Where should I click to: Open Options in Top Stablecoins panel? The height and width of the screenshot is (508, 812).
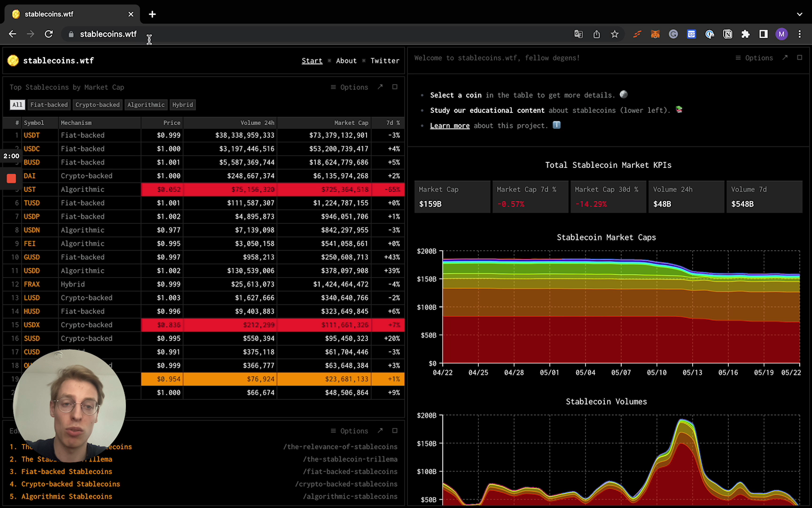349,87
